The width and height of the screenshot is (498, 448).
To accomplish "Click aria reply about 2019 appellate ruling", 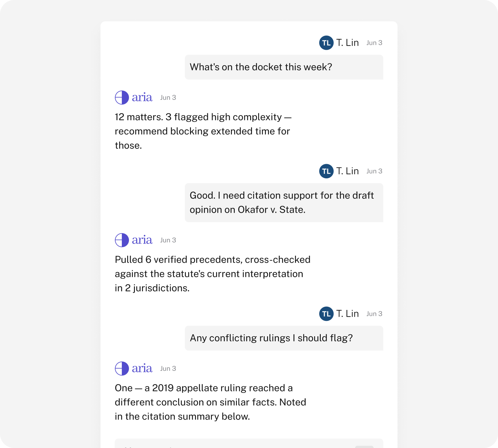I will pos(210,402).
